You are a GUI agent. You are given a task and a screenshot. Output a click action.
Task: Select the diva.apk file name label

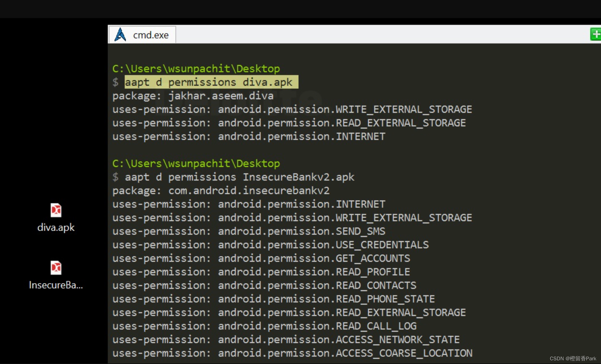pos(56,227)
